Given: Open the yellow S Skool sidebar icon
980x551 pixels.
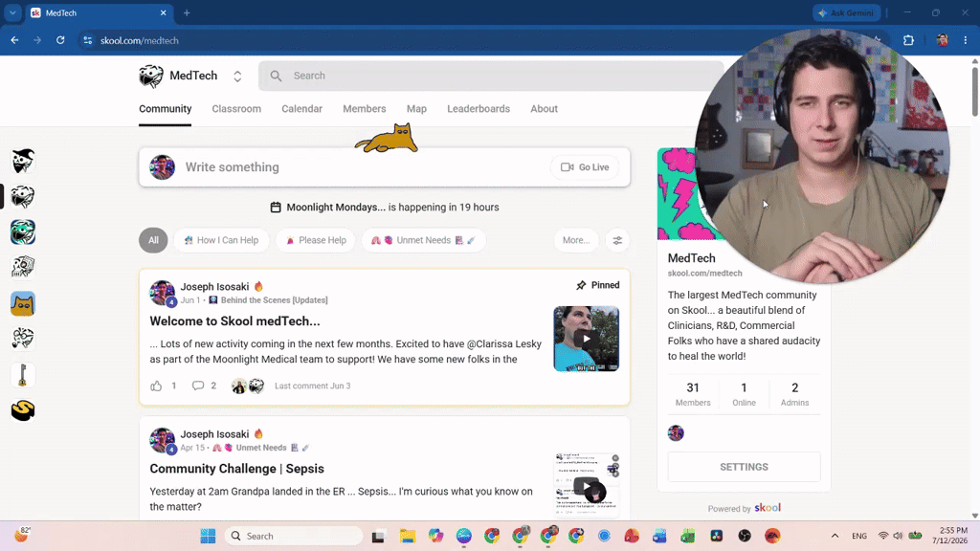Looking at the screenshot, I should [x=23, y=410].
